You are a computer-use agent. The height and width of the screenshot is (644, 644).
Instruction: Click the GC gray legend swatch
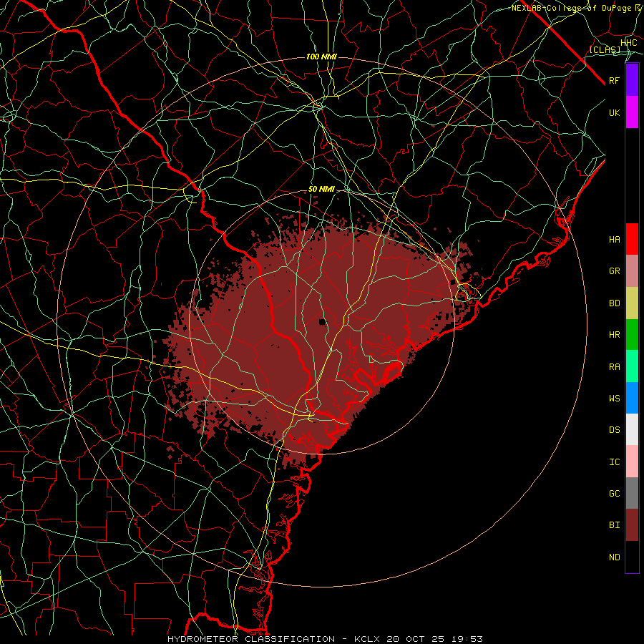click(x=632, y=493)
